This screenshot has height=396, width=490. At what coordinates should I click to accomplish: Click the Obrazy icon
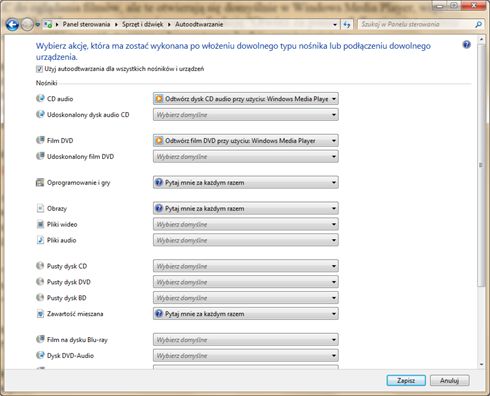(40, 208)
